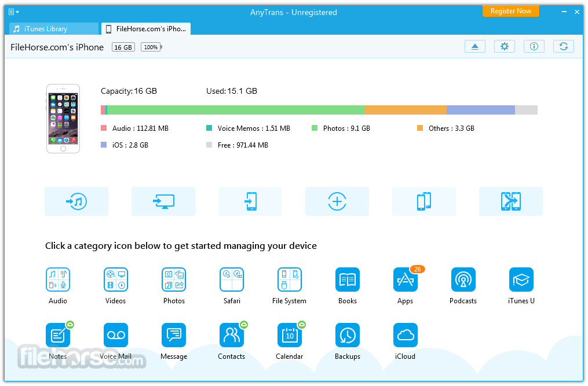Click the Register Now button
588x386 pixels.
[x=511, y=11]
